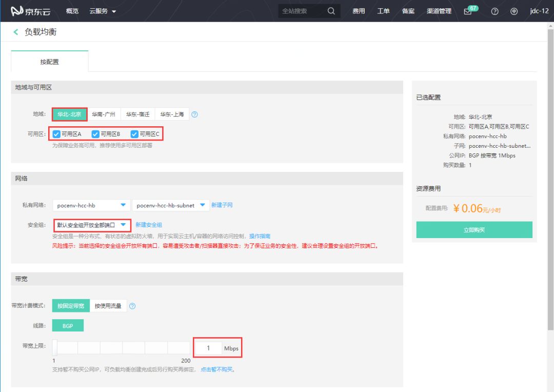Toggle the 可用区B checkbox
Screen dimensions: 554x392
click(95, 134)
